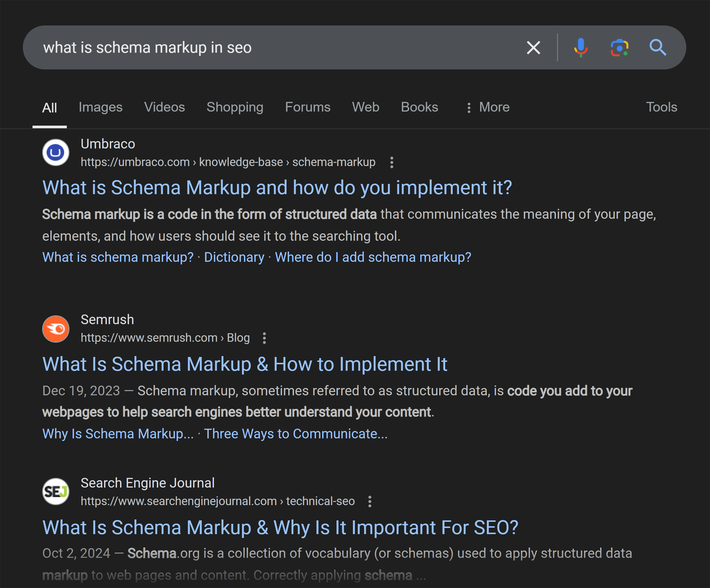Switch to the Books tab
Screen dimensions: 710x588
pyautogui.click(x=419, y=107)
